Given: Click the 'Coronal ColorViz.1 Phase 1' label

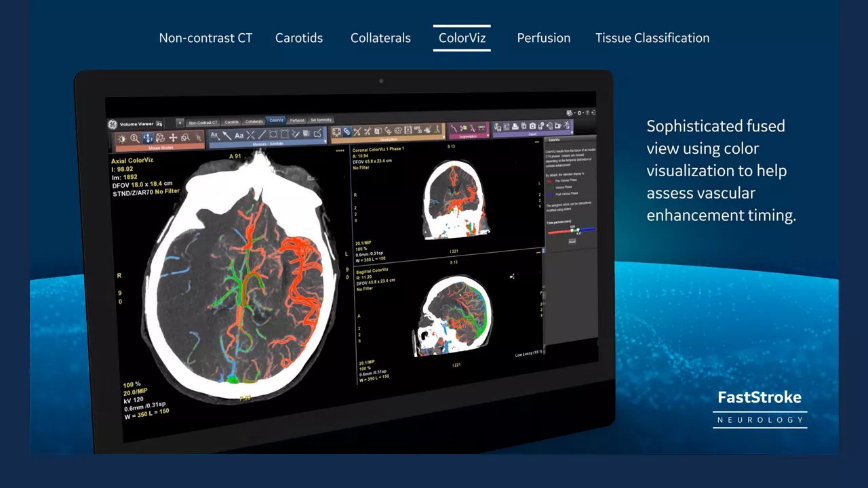Looking at the screenshot, I should coord(379,148).
